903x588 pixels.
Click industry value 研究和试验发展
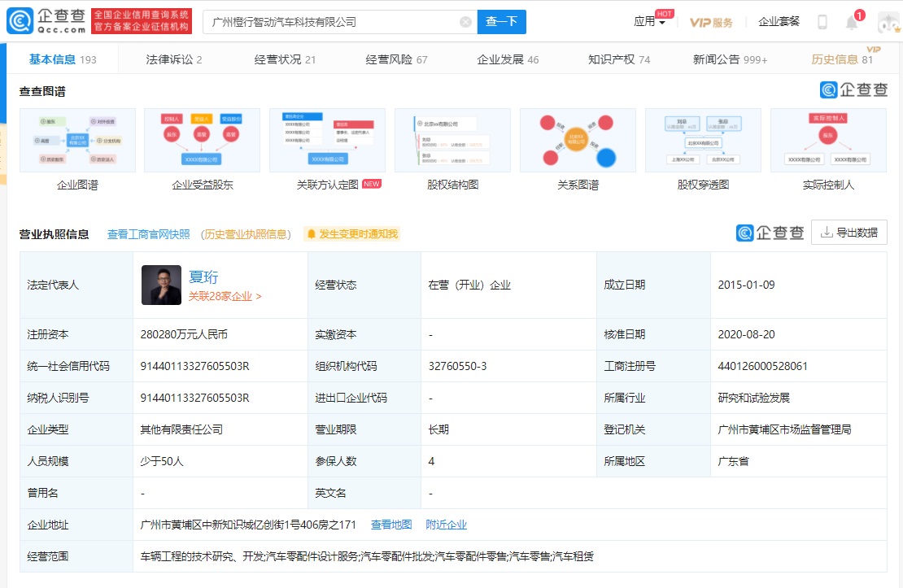tap(754, 398)
